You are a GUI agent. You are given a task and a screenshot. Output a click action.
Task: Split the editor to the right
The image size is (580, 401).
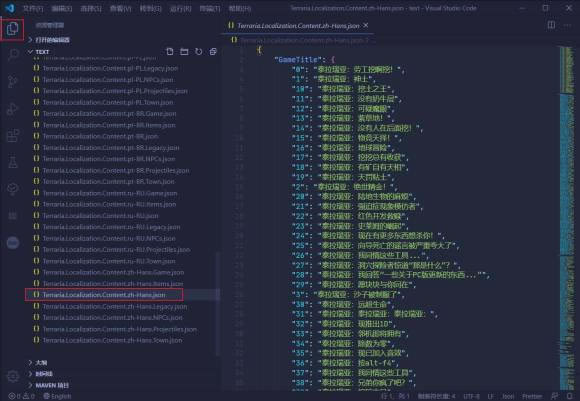coord(551,25)
